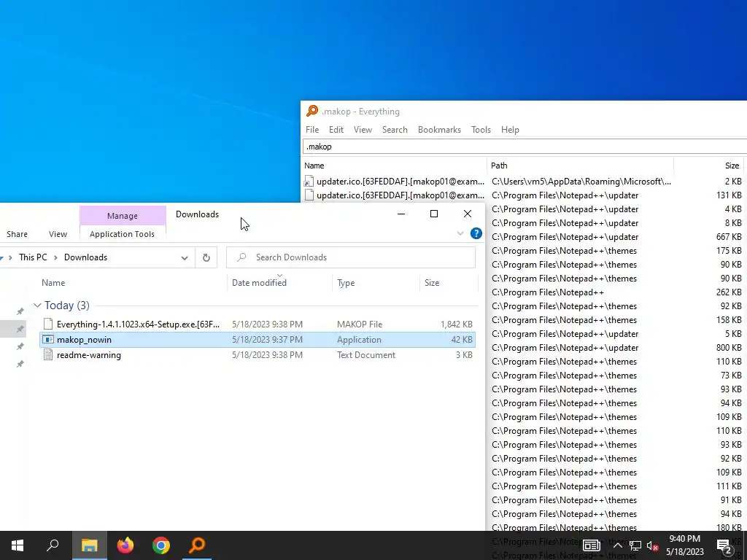
Task: Click the makop_nowin application icon
Action: [x=47, y=340]
